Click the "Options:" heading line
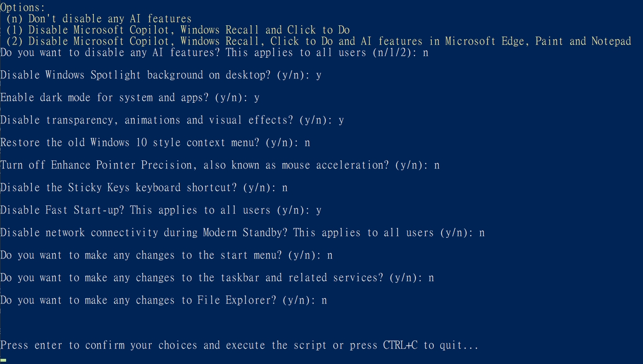Image resolution: width=643 pixels, height=364 pixels. 23,8
